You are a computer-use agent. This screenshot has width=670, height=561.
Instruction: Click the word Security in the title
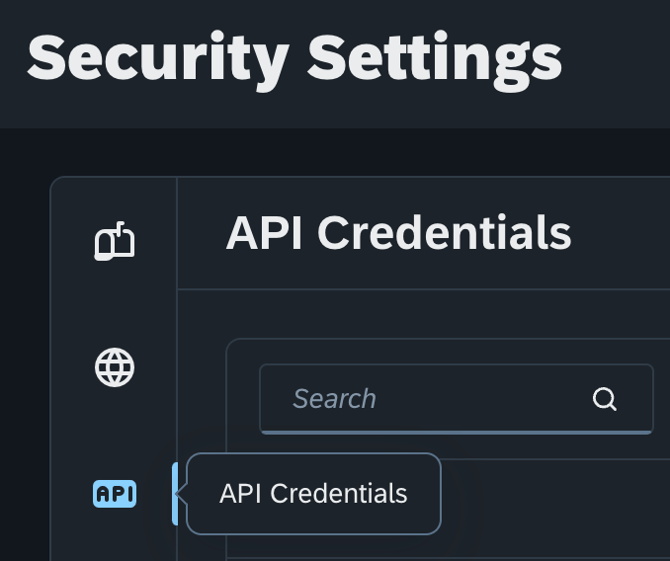158,58
